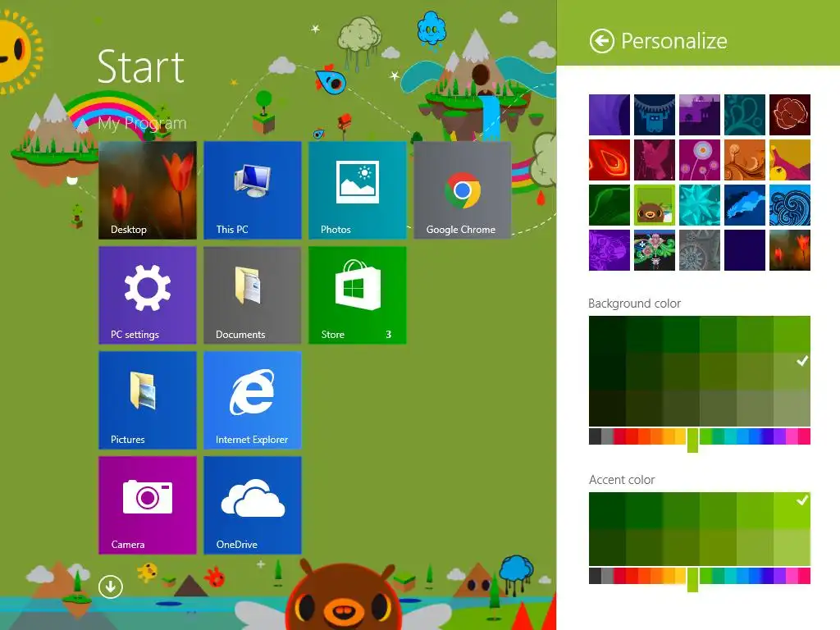Image resolution: width=840 pixels, height=630 pixels.
Task: Select the light green bottom-right accent swatch
Action: [792, 547]
